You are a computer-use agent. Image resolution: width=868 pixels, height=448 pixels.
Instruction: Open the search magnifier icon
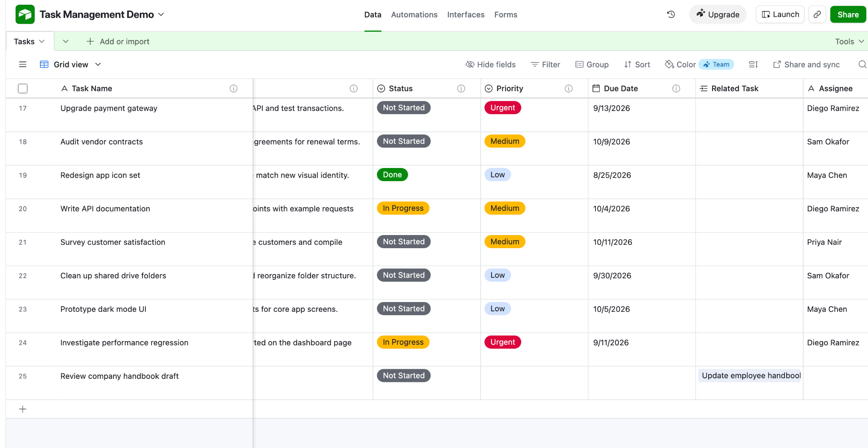(x=862, y=64)
